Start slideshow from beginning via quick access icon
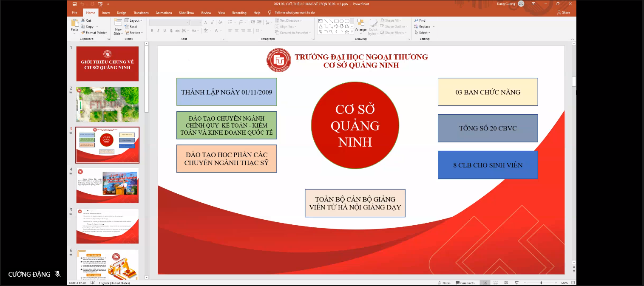644x286 pixels. click(x=100, y=4)
